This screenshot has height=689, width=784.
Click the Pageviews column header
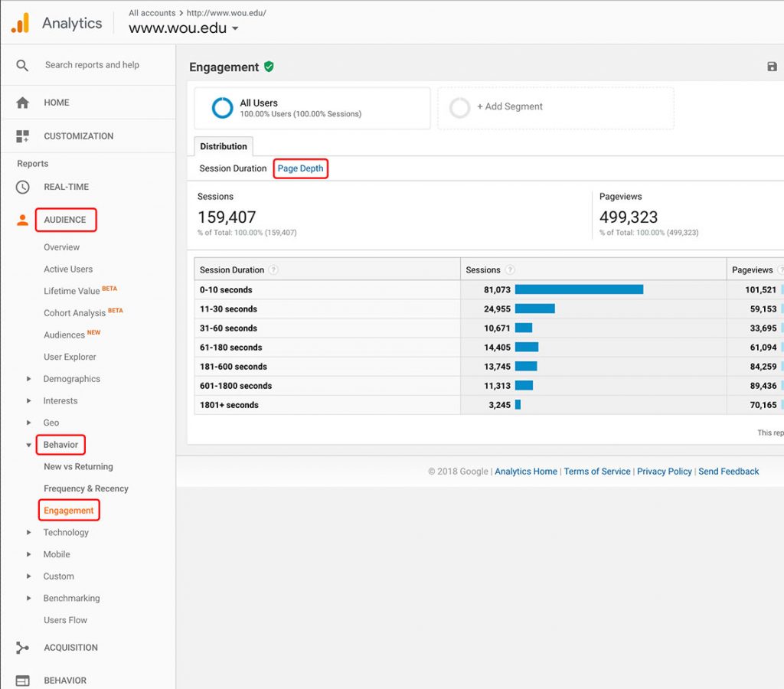(753, 270)
